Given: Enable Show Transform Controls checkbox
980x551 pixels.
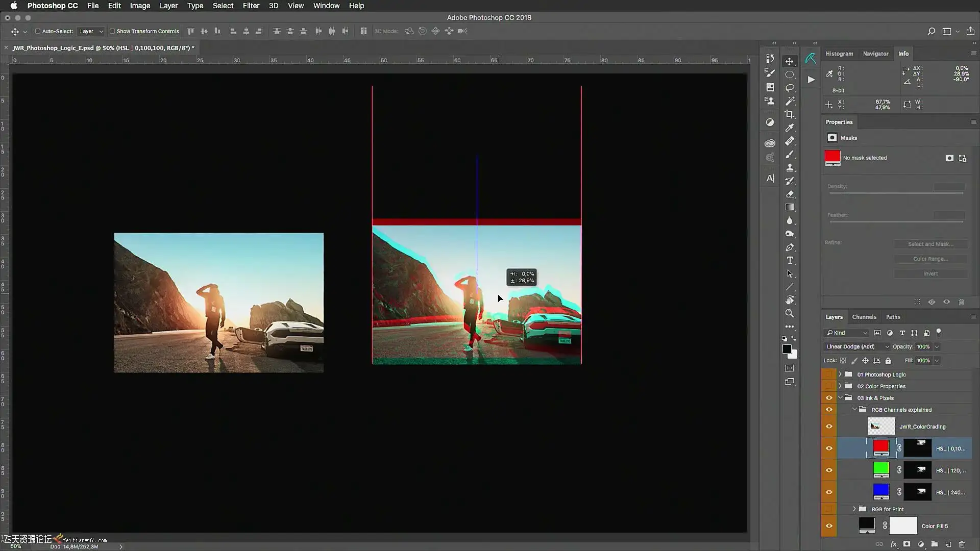Looking at the screenshot, I should pyautogui.click(x=112, y=31).
